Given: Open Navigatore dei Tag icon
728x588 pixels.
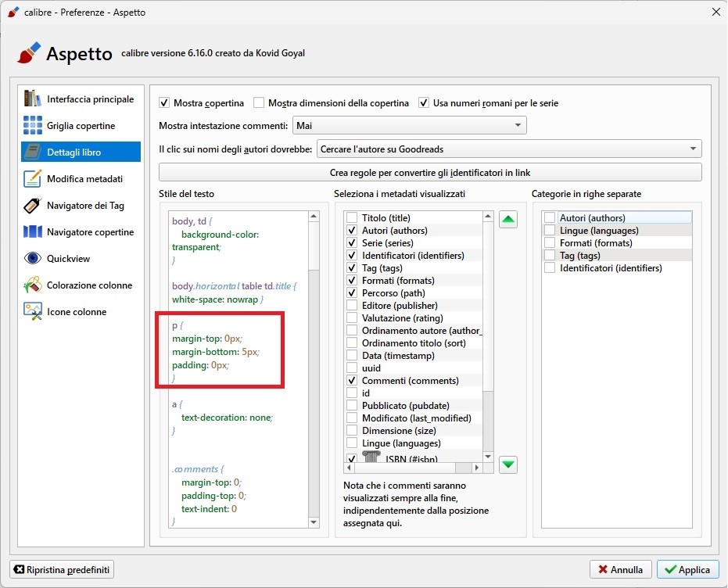Looking at the screenshot, I should (32, 206).
